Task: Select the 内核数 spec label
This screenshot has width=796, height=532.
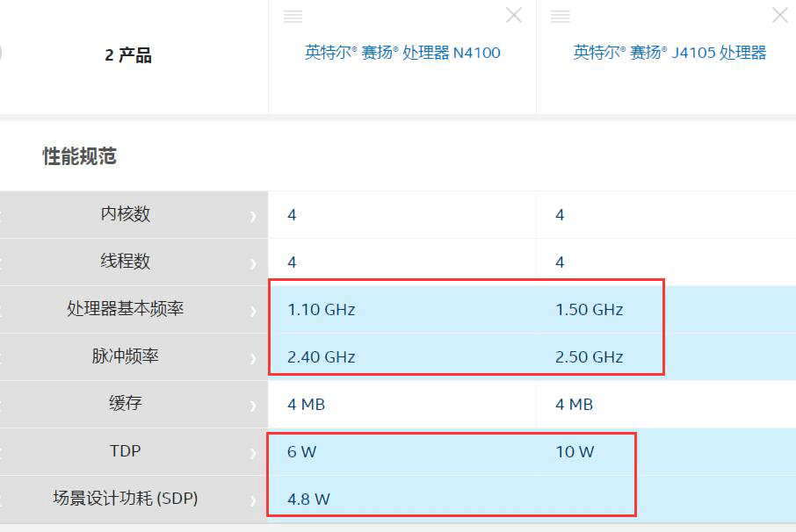Action: pos(126,214)
